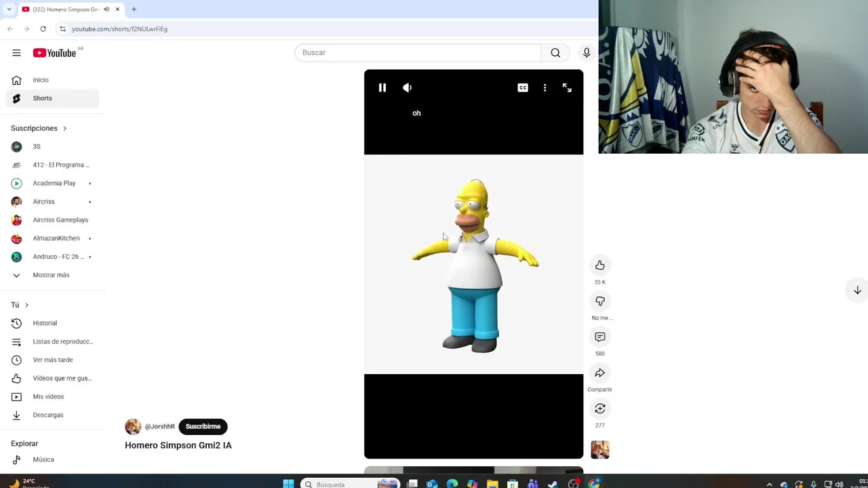This screenshot has width=868, height=488.
Task: Go to the YouTube home logo
Action: [x=54, y=53]
